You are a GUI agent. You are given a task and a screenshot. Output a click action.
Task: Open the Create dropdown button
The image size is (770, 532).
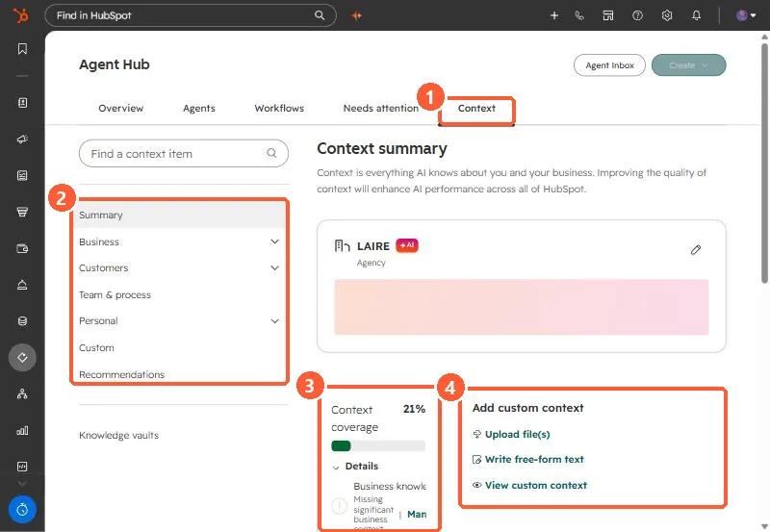coord(688,65)
